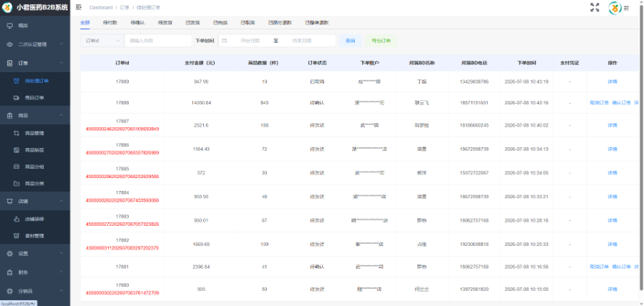The width and height of the screenshot is (644, 306).
Task: Click the 小君医药B2B系统 logo icon
Action: 7,8
